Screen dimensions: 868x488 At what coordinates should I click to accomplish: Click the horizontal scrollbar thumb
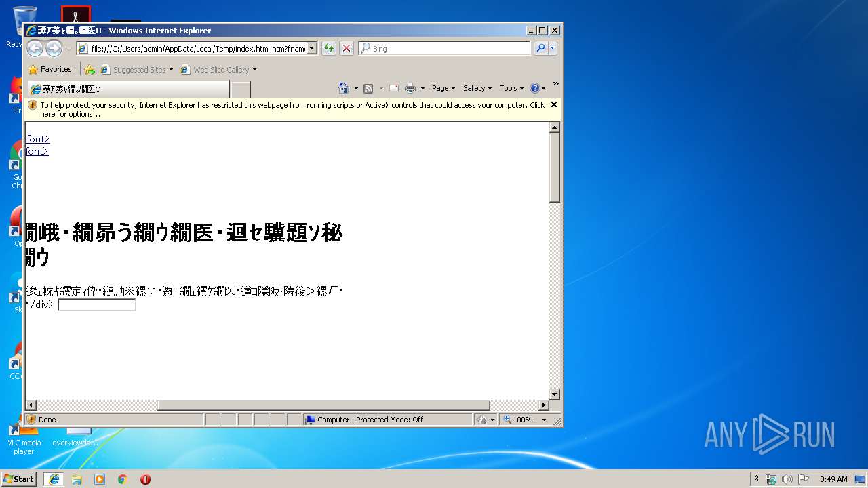tap(323, 405)
